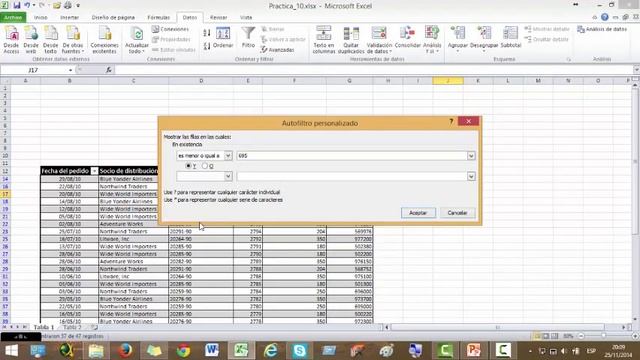Switch to the Revisar tab
The height and width of the screenshot is (360, 640).
tap(218, 18)
